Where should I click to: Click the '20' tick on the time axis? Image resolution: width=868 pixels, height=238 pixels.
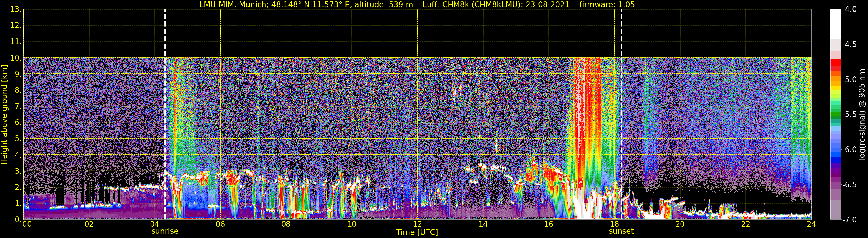680,224
